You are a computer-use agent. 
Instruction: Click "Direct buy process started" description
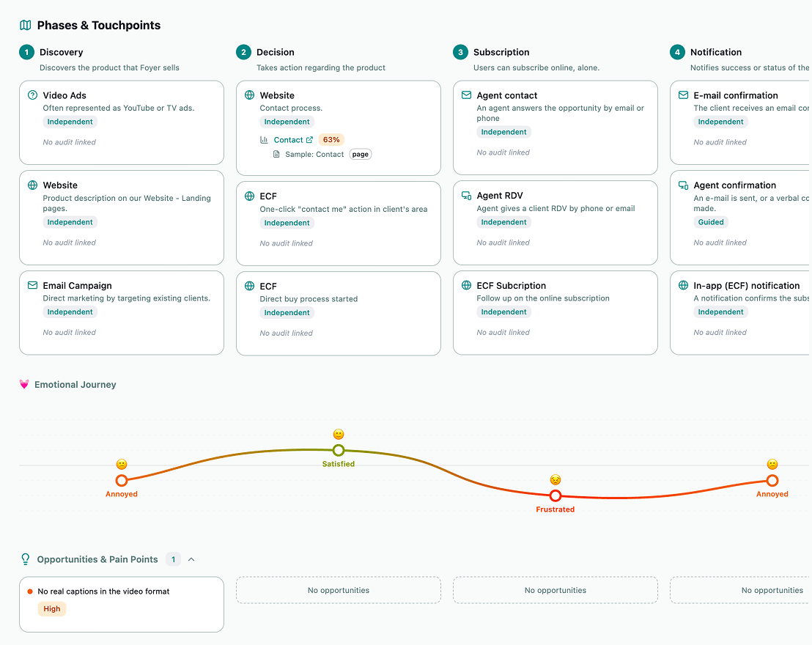[x=309, y=299]
